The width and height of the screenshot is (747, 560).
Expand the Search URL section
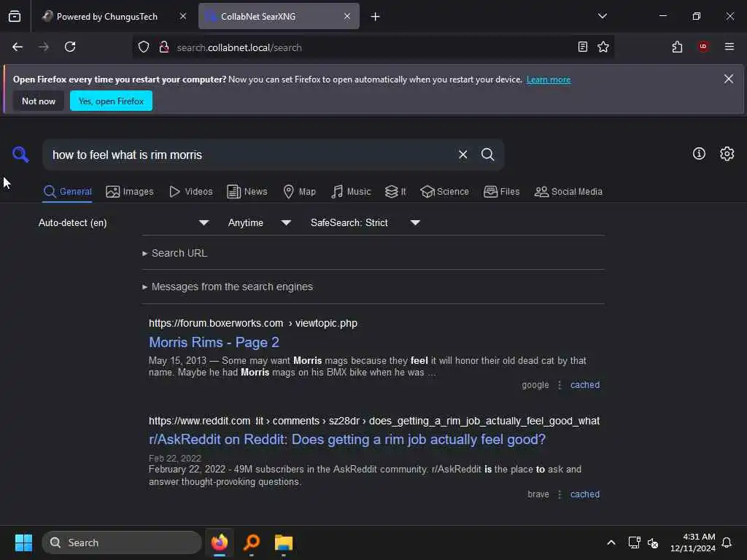[x=174, y=253]
